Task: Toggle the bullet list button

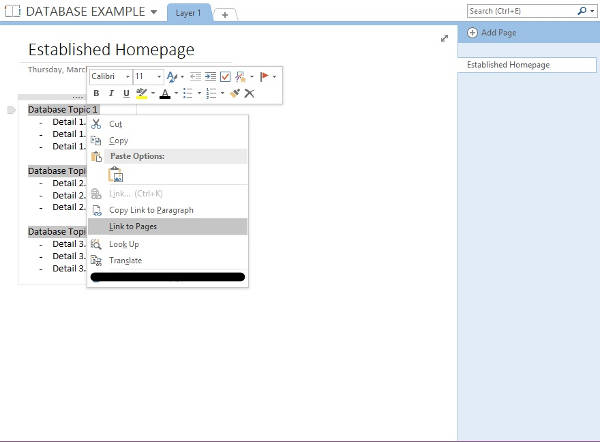Action: coord(187,93)
